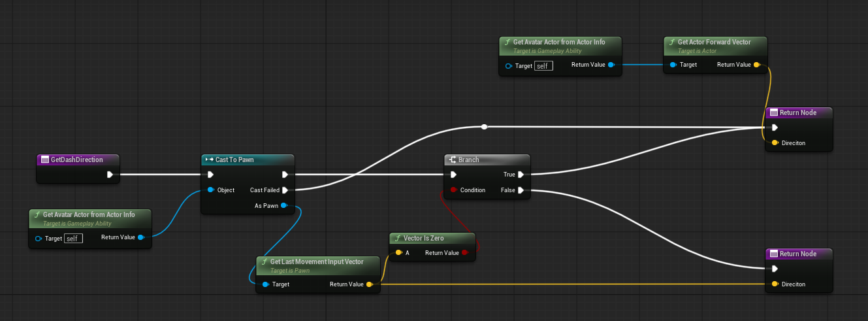Select the GetDashDirection entry node title
868x321 pixels.
point(76,160)
